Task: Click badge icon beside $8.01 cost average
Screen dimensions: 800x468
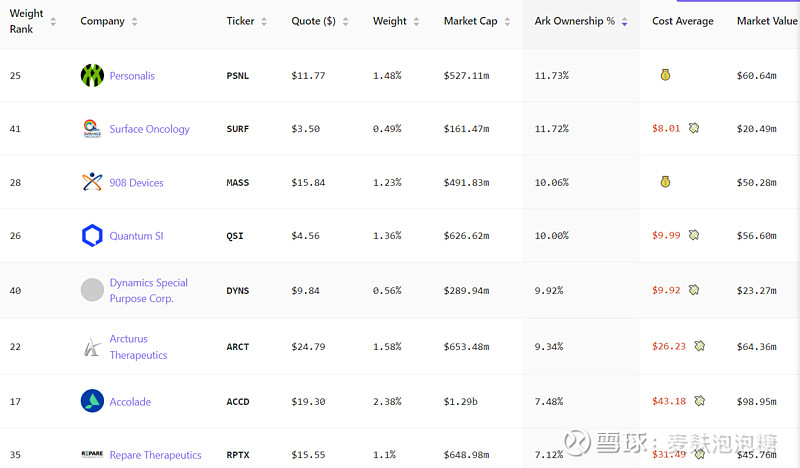Action: click(x=694, y=128)
